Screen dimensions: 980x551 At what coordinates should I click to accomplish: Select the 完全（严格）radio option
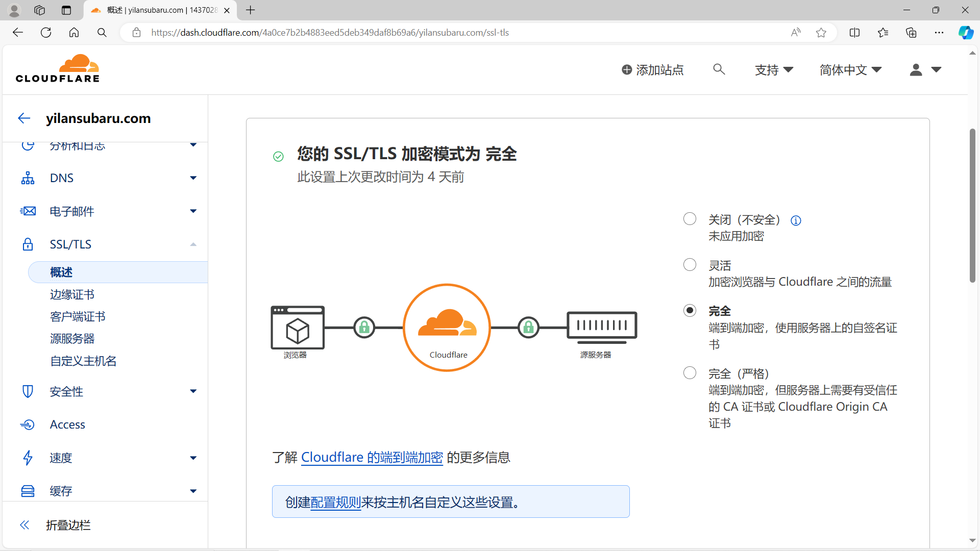[690, 373]
